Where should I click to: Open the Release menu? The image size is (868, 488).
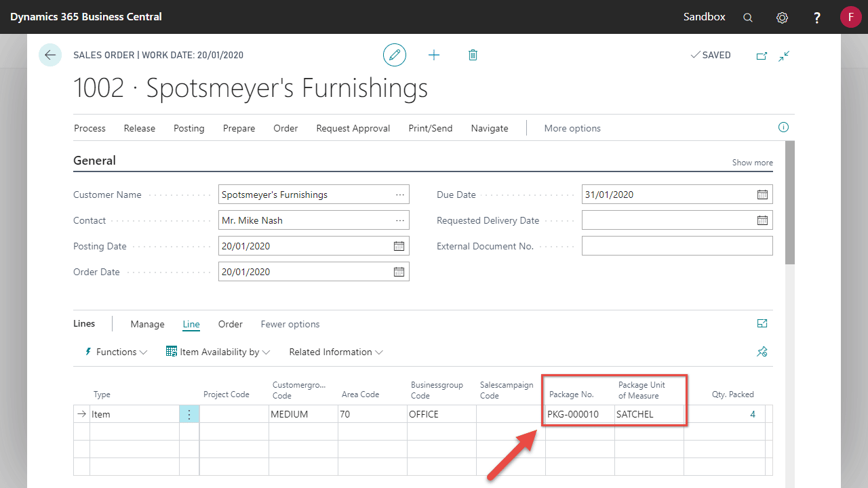[140, 128]
